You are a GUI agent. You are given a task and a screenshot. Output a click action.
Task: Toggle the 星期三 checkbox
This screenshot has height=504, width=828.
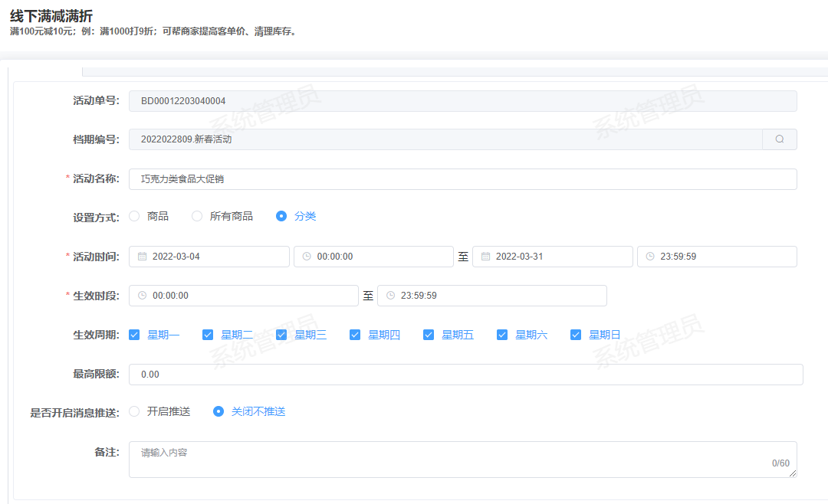coord(281,335)
